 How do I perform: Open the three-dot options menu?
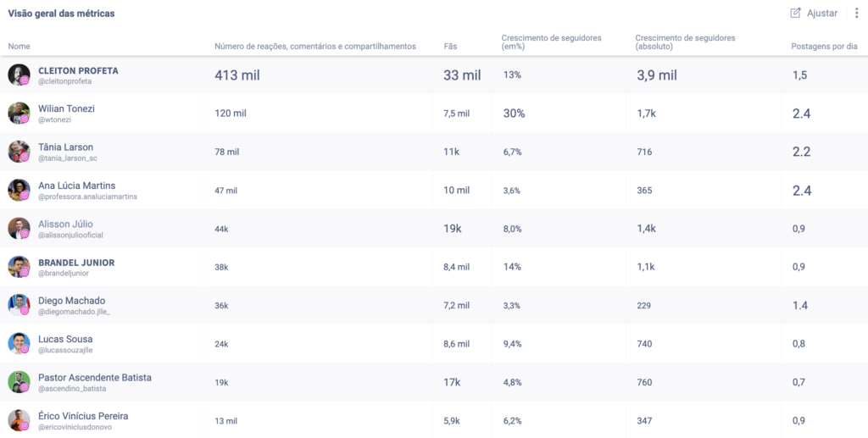pyautogui.click(x=856, y=13)
